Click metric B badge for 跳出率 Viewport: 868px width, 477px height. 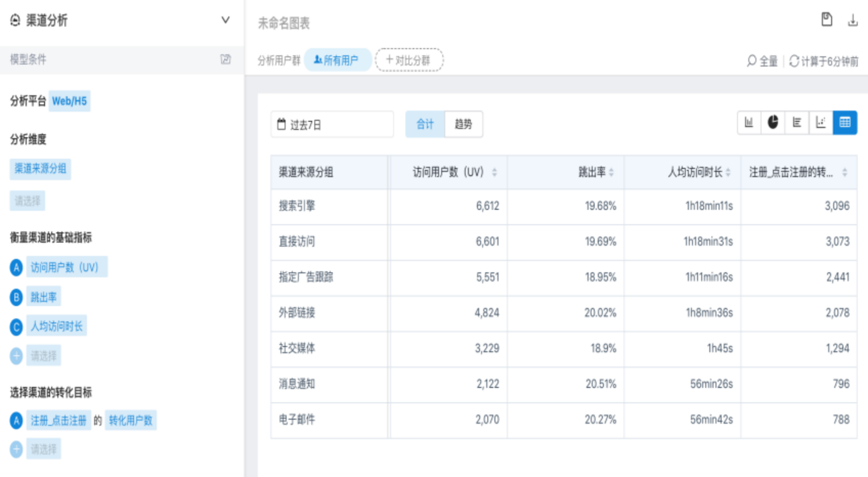point(16,297)
